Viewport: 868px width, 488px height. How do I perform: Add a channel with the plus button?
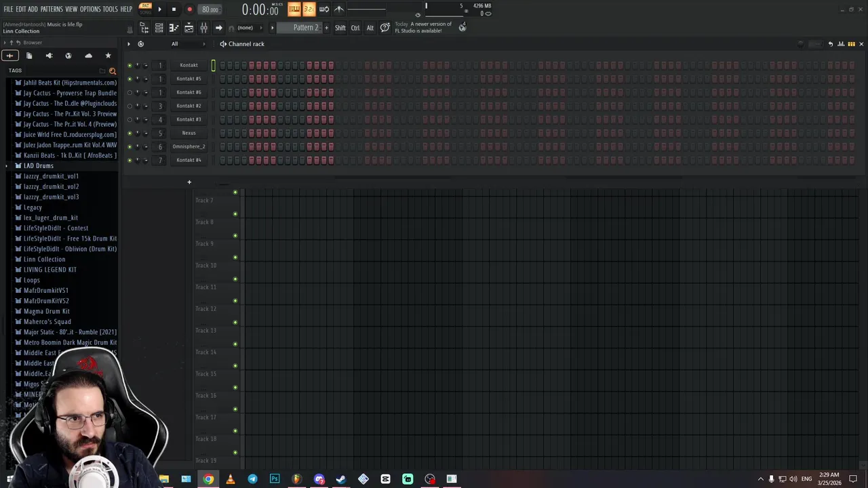[x=189, y=182]
